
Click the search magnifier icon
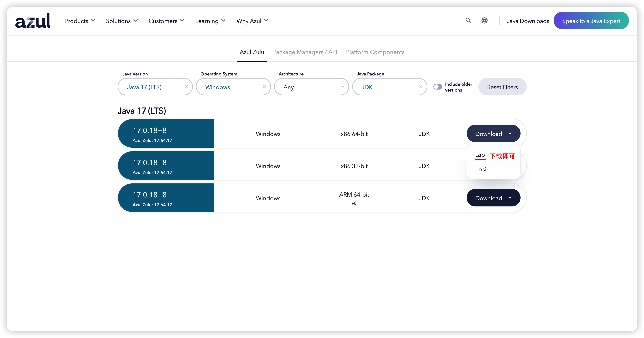pos(468,20)
